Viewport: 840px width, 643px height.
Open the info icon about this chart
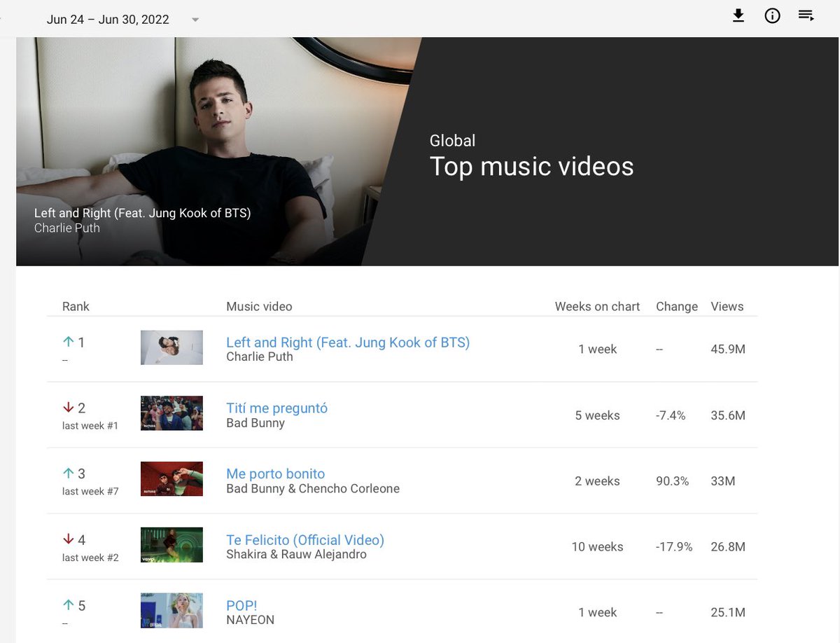point(772,15)
